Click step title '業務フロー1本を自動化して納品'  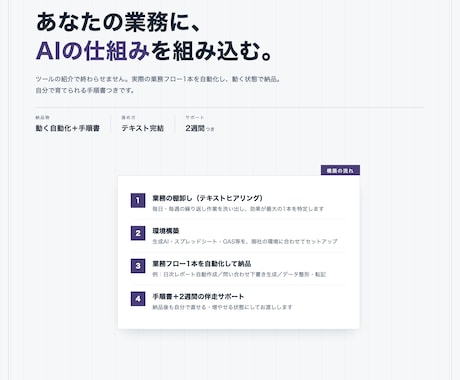[x=202, y=264]
